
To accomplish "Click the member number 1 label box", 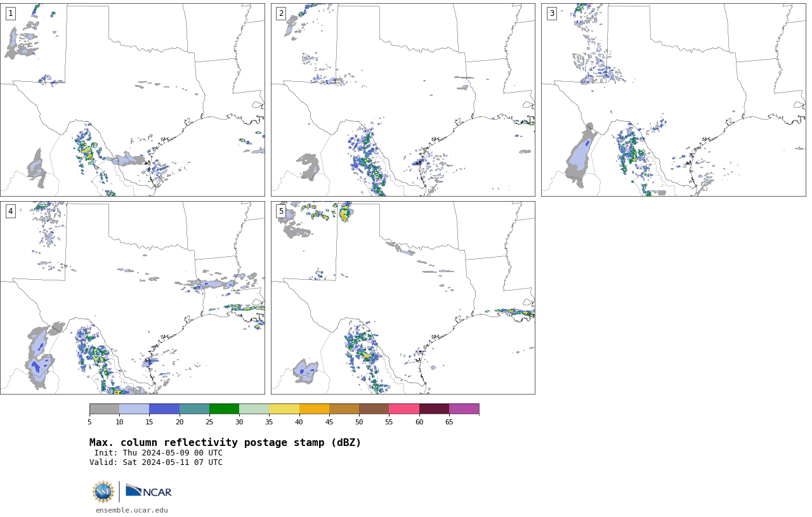I will click(10, 13).
